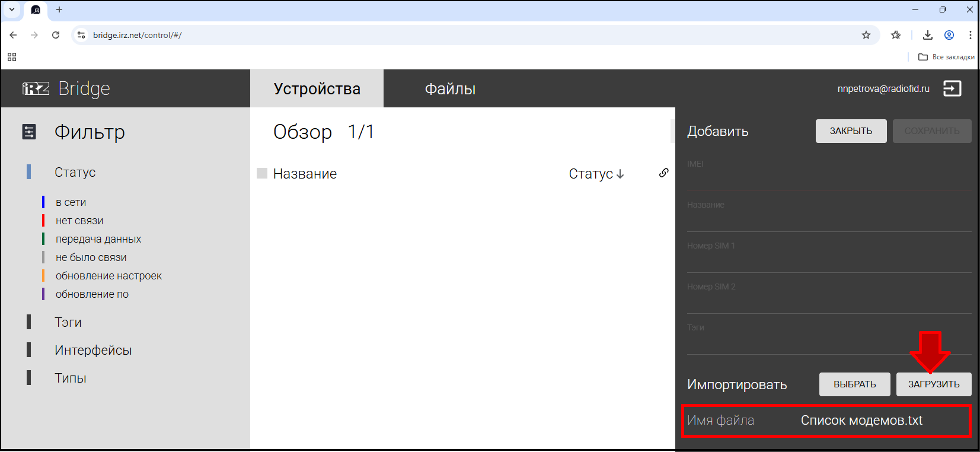
Task: Open the browser apps grid icon
Action: click(12, 57)
